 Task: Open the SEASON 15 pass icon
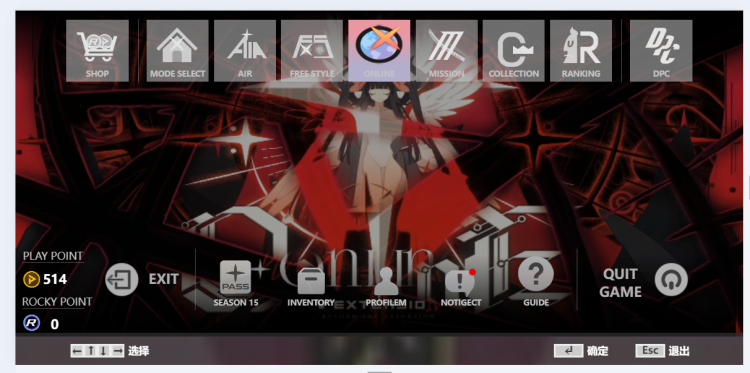[x=235, y=277]
